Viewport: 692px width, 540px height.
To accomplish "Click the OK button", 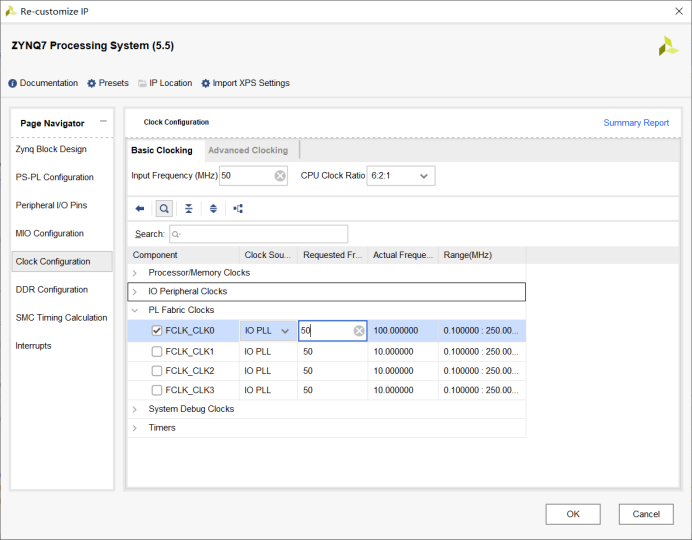I will pos(573,514).
